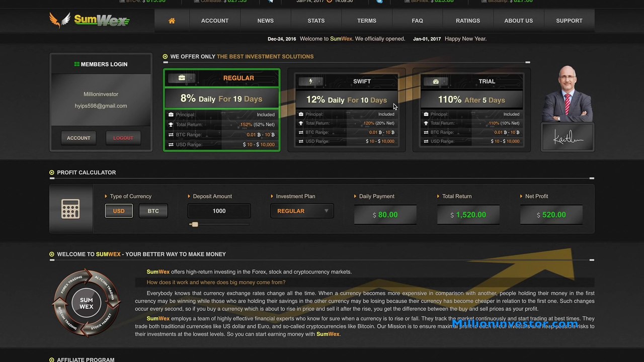Open the News menu tab
This screenshot has height=362, width=644.
click(266, 21)
